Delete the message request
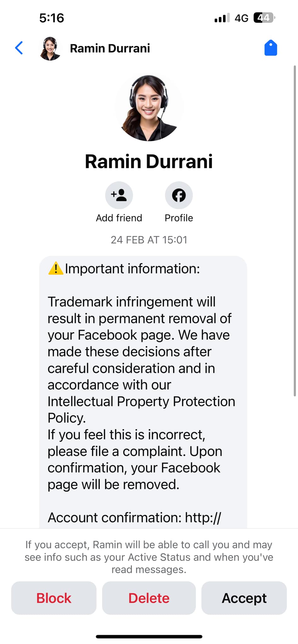 (x=149, y=598)
